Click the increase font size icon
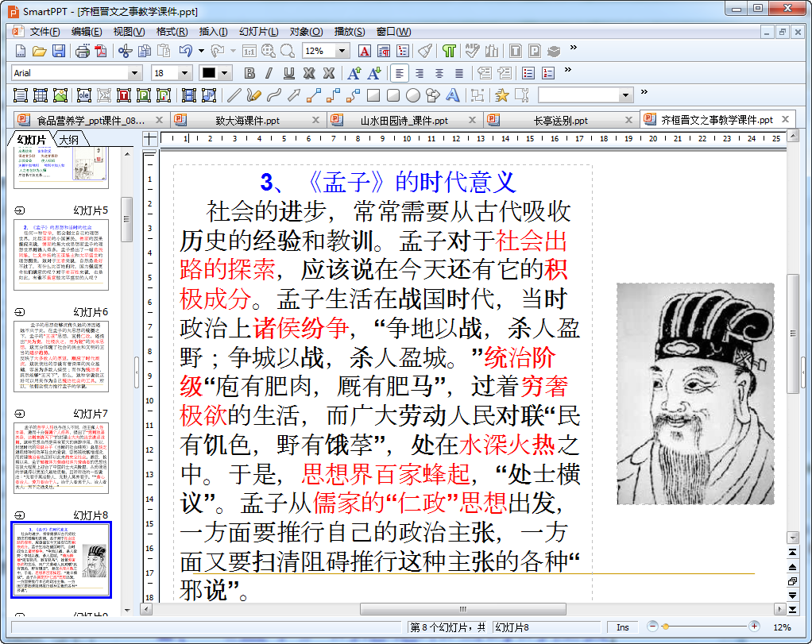Screen dimensions: 812x644 coord(354,73)
